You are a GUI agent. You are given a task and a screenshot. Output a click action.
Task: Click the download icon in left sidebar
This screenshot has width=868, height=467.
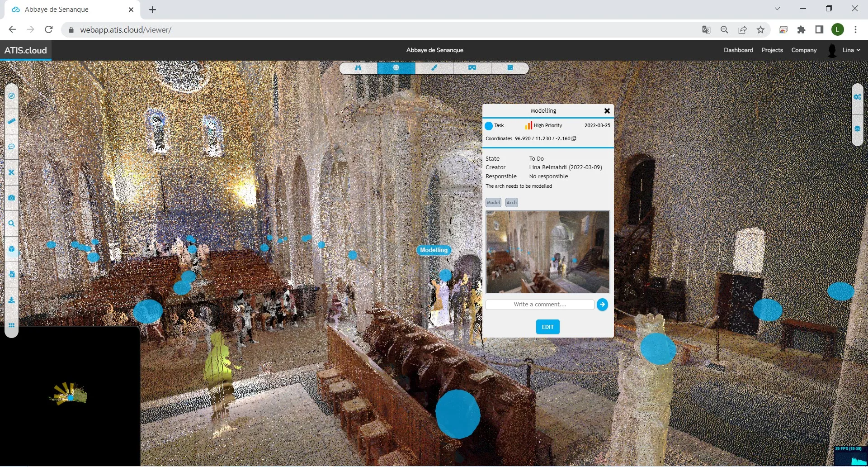[12, 300]
